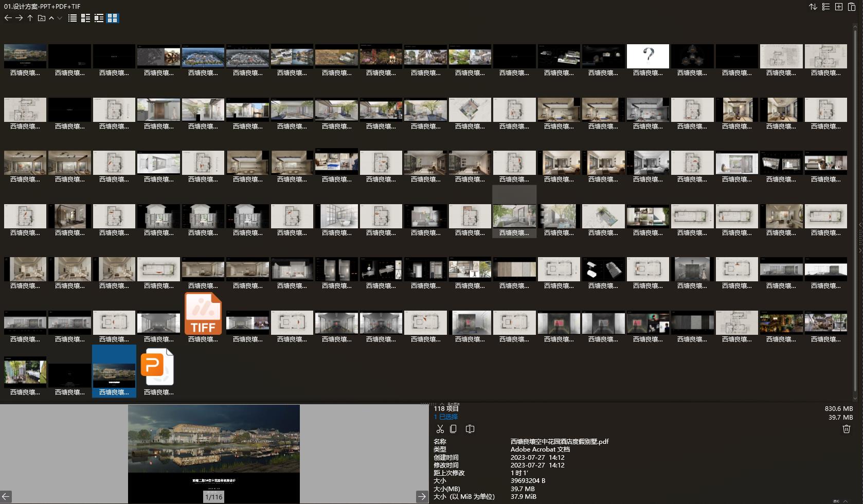Click the '1 已选择' selection link
Viewport: 863px width, 504px height.
(x=445, y=417)
